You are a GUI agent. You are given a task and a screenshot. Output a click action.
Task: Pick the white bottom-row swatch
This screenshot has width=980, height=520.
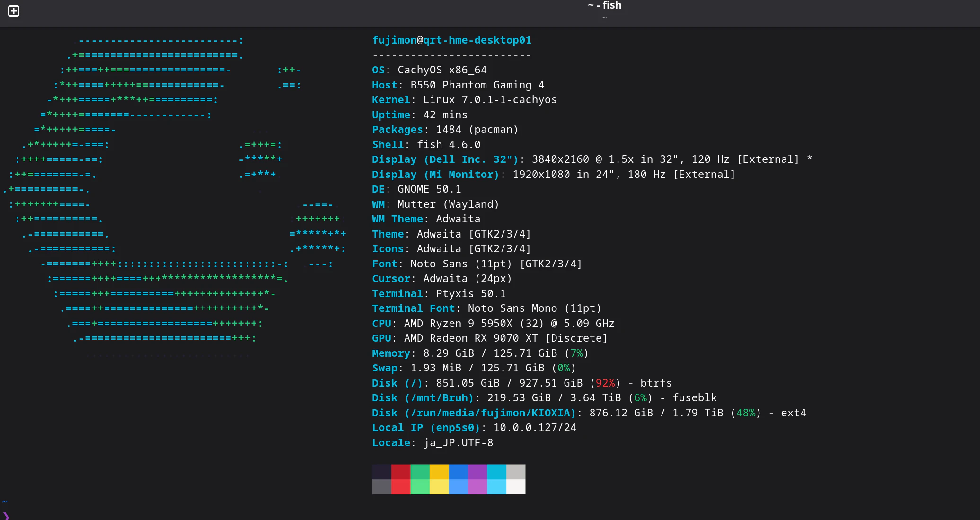pos(516,487)
